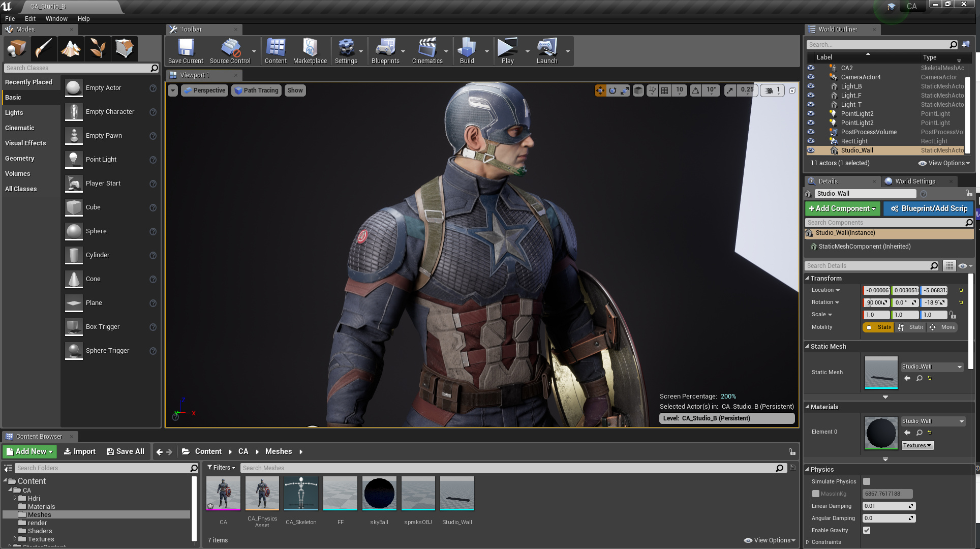Viewport: 980px width, 549px height.
Task: Click the Show button in viewport
Action: pyautogui.click(x=295, y=90)
